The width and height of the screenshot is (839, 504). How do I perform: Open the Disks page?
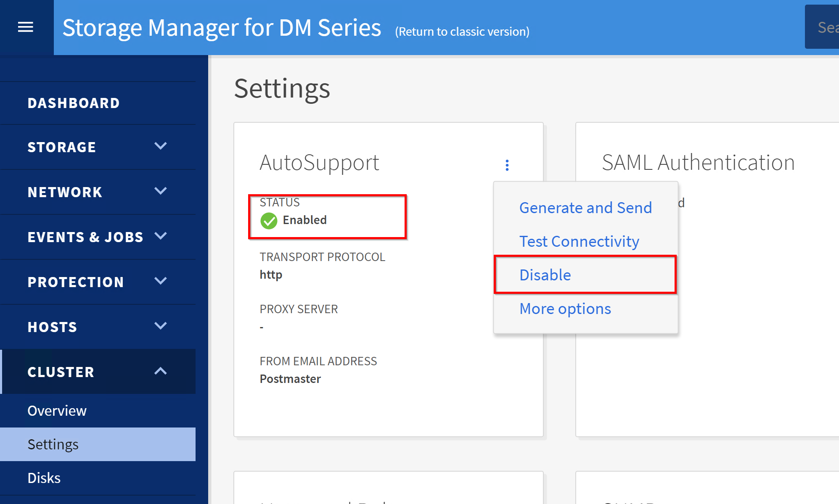coord(44,478)
